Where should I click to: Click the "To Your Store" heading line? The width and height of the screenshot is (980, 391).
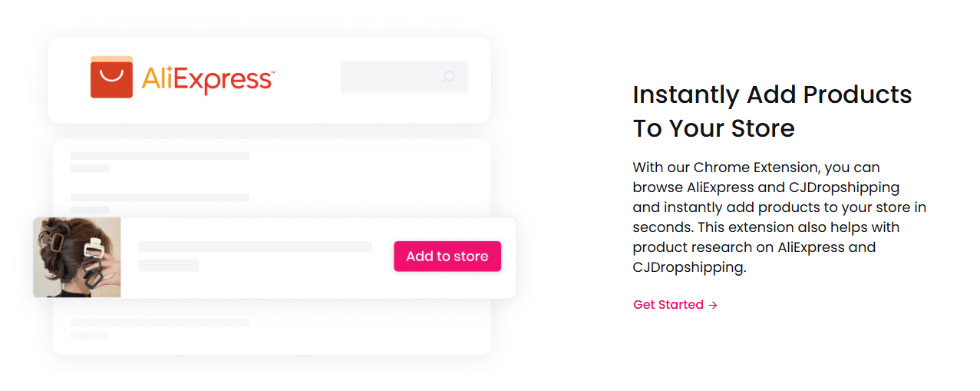tap(713, 128)
